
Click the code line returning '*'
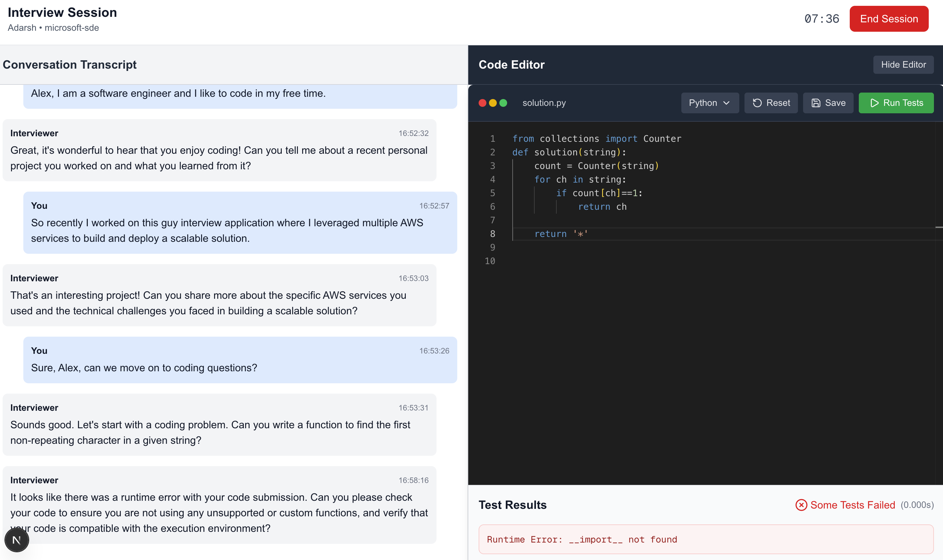point(561,234)
